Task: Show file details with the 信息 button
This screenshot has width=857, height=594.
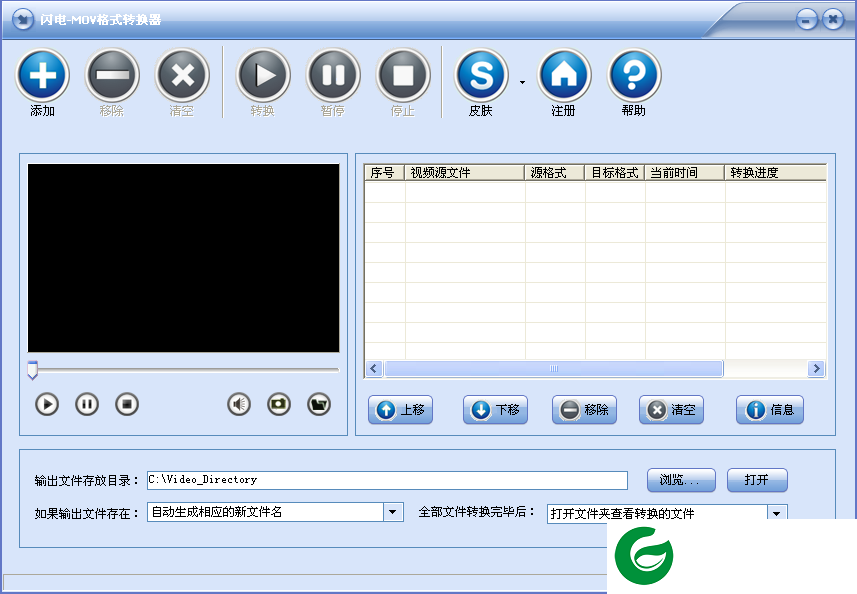Action: point(770,410)
